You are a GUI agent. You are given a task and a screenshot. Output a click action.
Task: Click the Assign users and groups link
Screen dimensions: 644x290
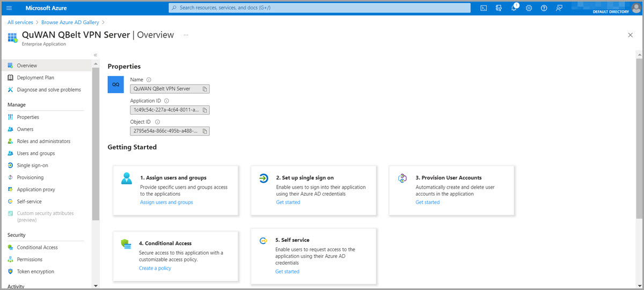point(166,202)
